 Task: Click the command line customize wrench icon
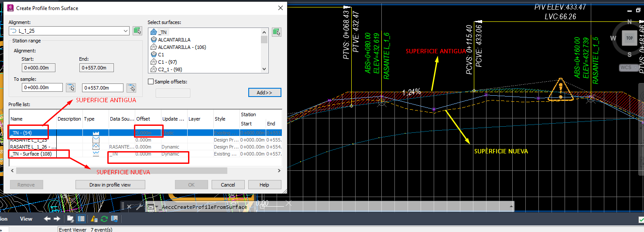coord(140,207)
